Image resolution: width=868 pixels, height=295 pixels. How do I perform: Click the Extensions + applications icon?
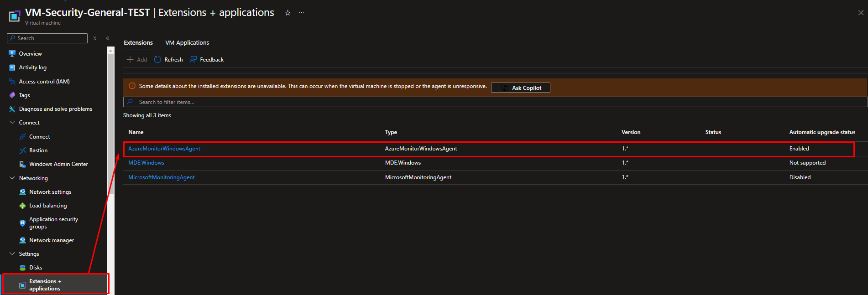pos(22,285)
